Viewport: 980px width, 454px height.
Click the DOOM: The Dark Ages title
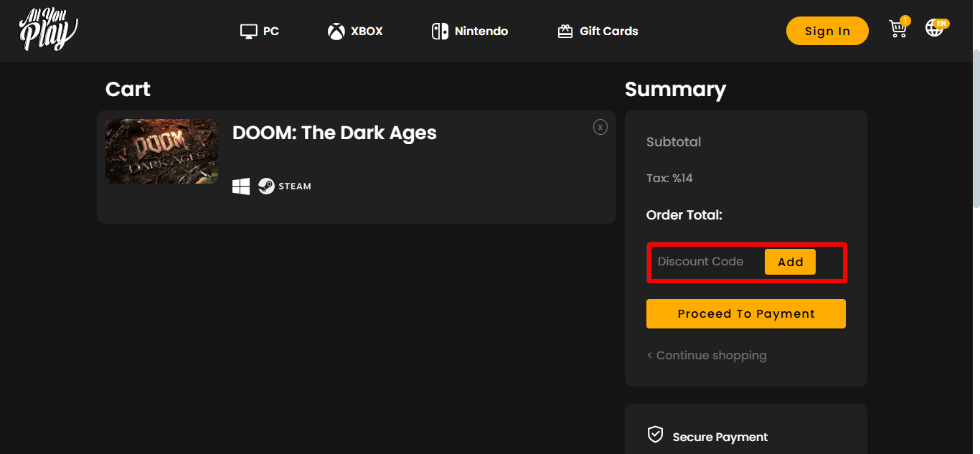click(334, 133)
